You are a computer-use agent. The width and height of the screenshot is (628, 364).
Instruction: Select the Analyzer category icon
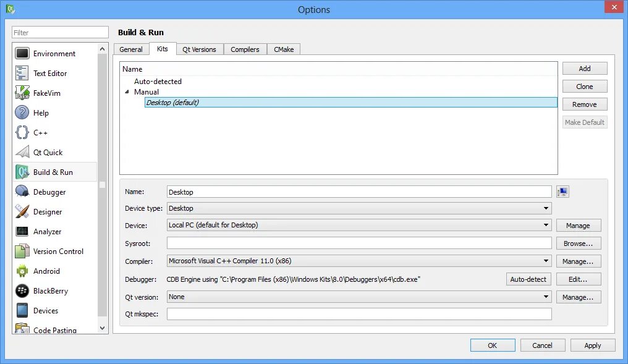22,232
